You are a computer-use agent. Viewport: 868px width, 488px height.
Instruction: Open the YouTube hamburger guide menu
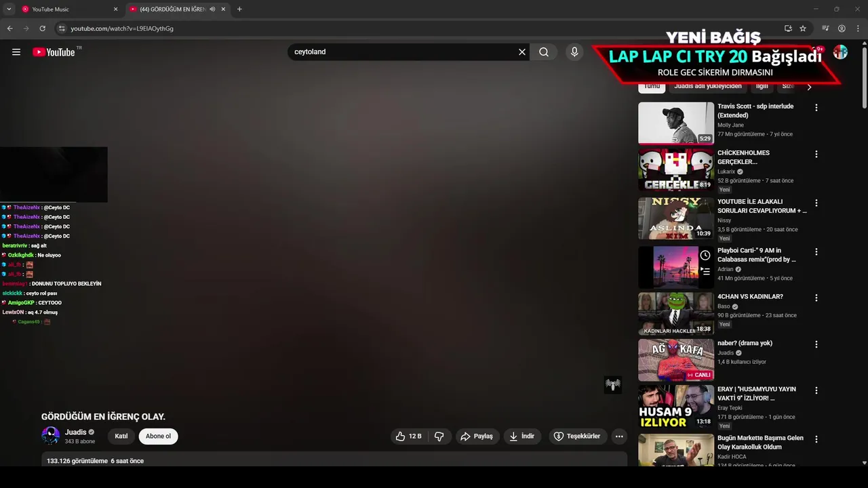coord(16,52)
